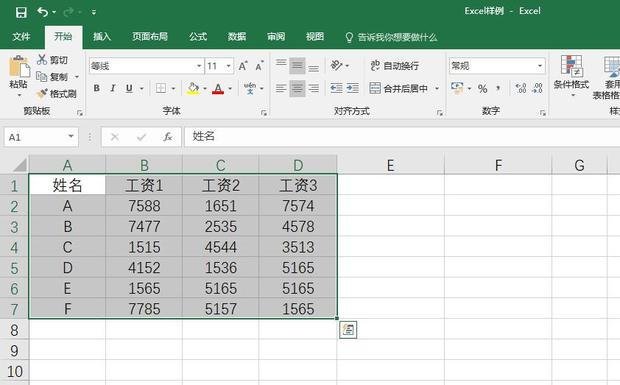This screenshot has height=385, width=620.
Task: Click the Align Left icon
Action: [281, 88]
